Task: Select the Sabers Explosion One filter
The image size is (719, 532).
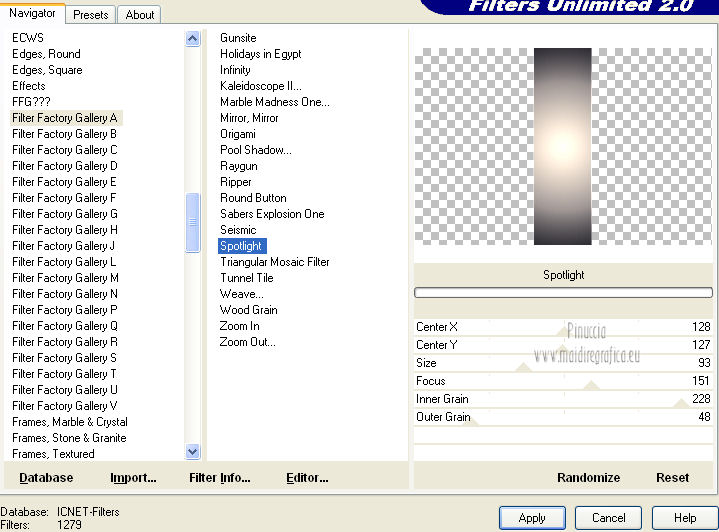Action: click(272, 214)
